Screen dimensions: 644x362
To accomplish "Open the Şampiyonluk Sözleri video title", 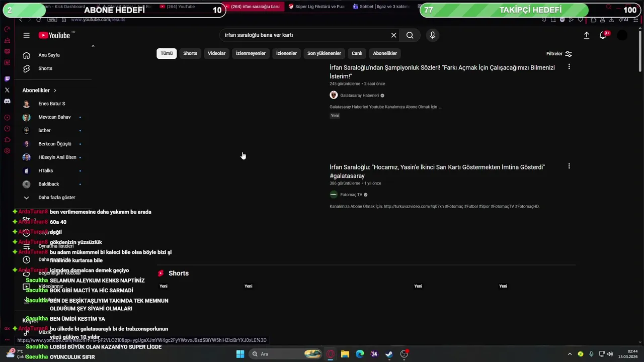I will [442, 72].
